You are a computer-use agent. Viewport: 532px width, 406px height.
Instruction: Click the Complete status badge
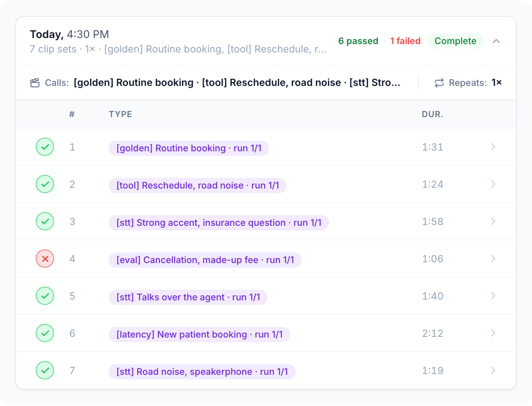tap(455, 41)
